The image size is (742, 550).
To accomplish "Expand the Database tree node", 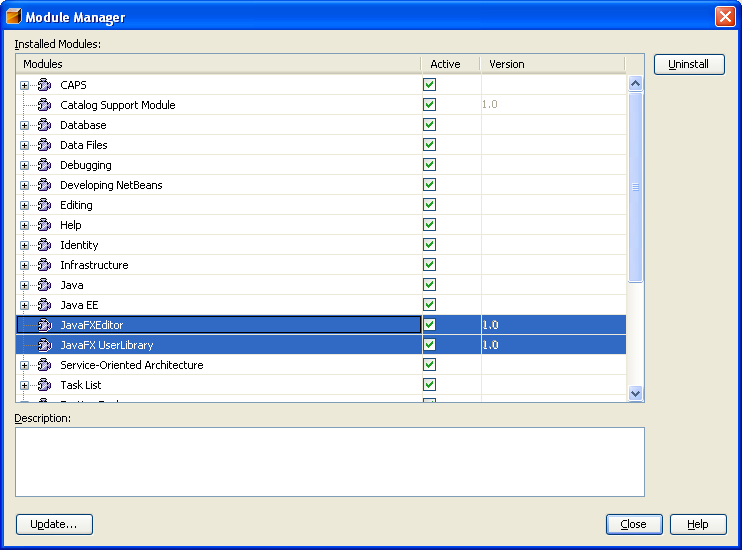I will (x=24, y=125).
